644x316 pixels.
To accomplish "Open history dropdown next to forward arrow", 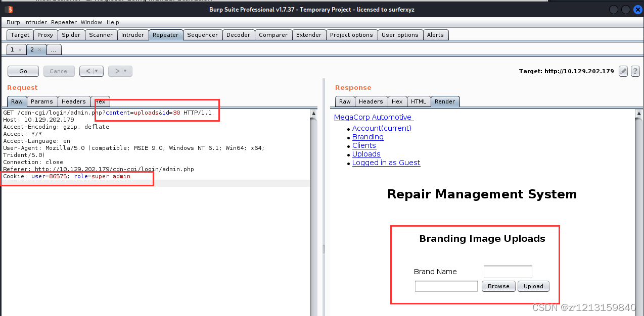I will pyautogui.click(x=124, y=71).
